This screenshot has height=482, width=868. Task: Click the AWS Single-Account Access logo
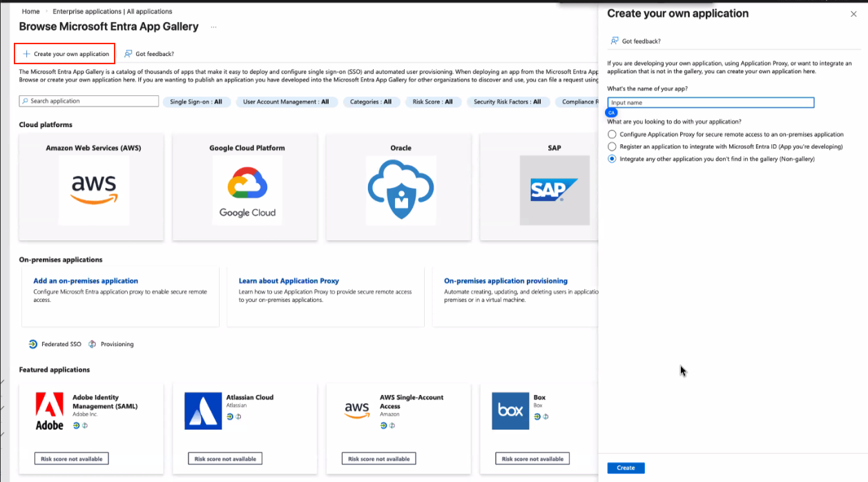357,410
